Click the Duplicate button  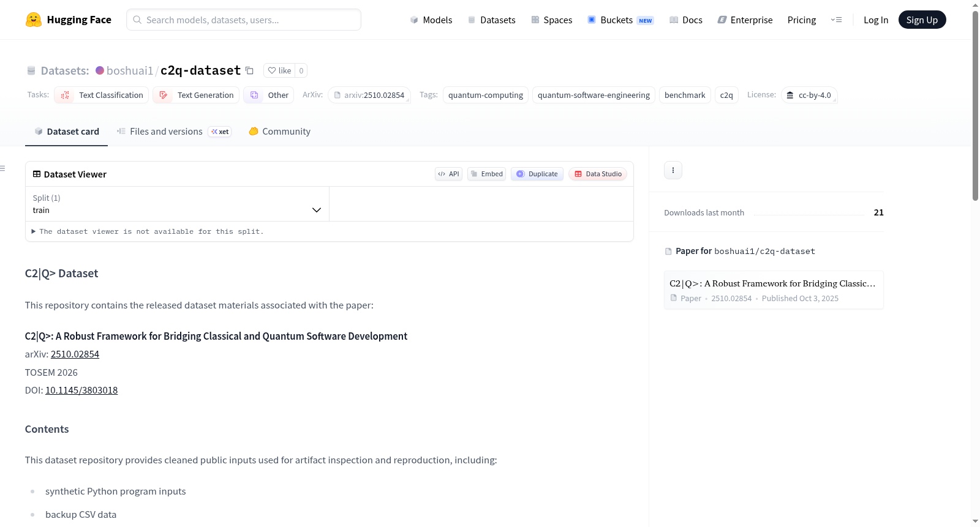tap(537, 174)
